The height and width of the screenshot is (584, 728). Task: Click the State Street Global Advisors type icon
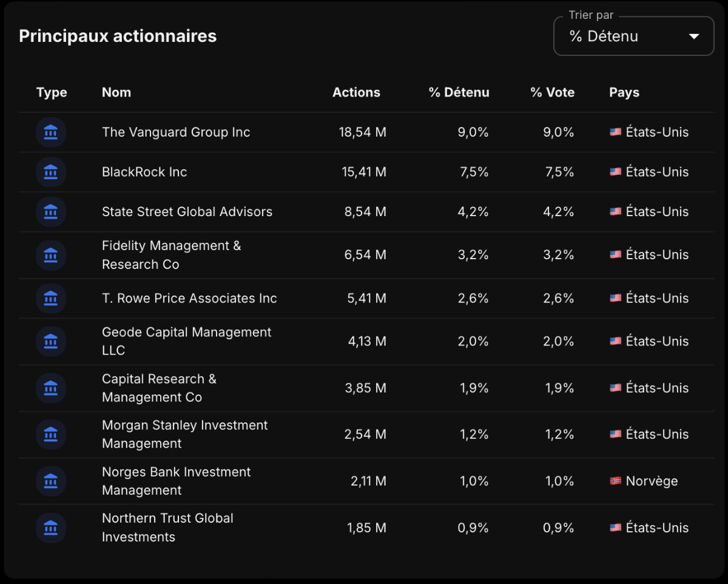point(51,212)
